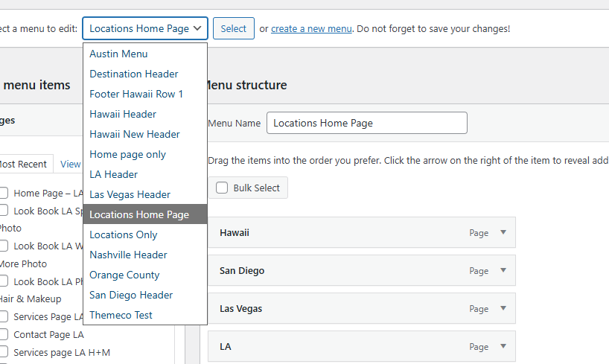
Task: Check the Home Page – LA checkbox
Action: [x=4, y=193]
